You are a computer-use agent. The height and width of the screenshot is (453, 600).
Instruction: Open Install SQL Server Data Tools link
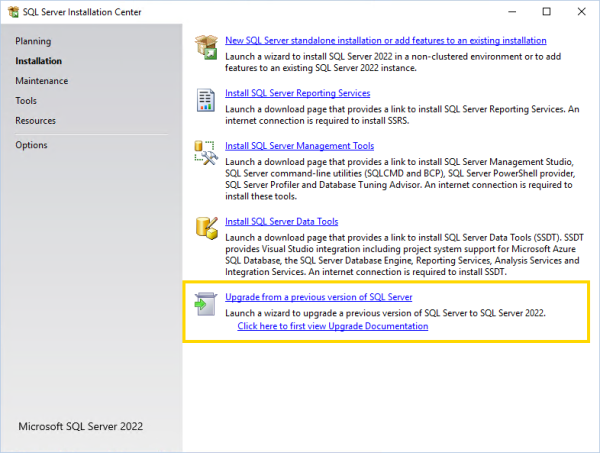click(281, 222)
